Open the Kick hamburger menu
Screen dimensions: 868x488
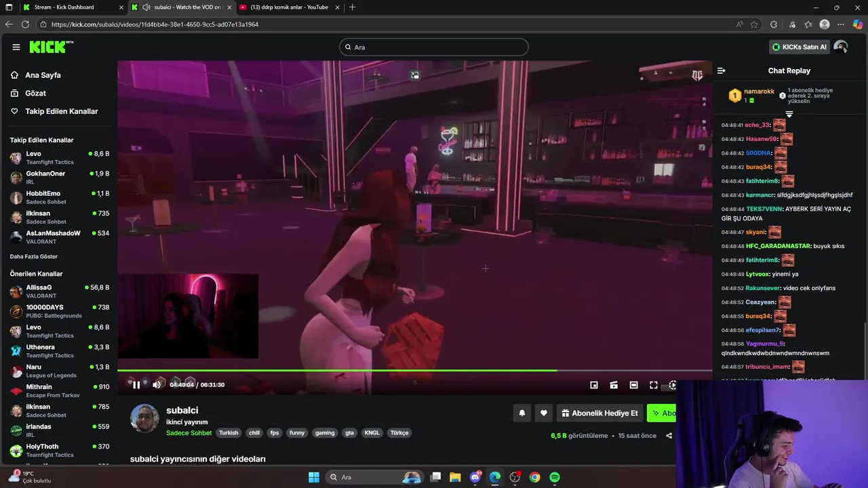[16, 47]
